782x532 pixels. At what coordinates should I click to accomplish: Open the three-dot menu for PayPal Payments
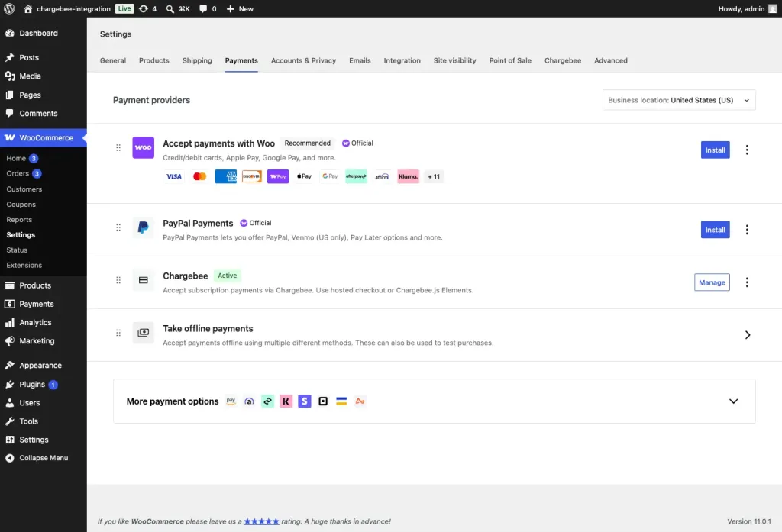[x=747, y=230]
